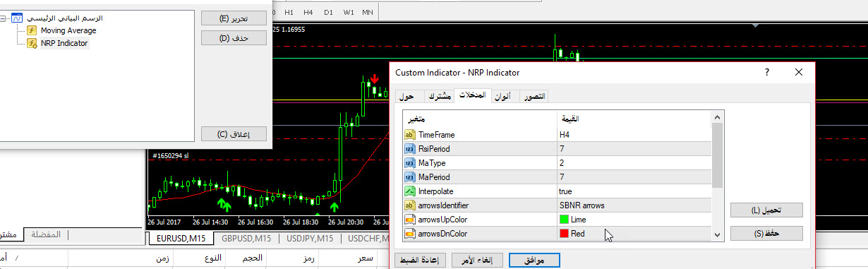Select the NRP Indicator tree icon
This screenshot has width=868, height=269.
pyautogui.click(x=32, y=43)
